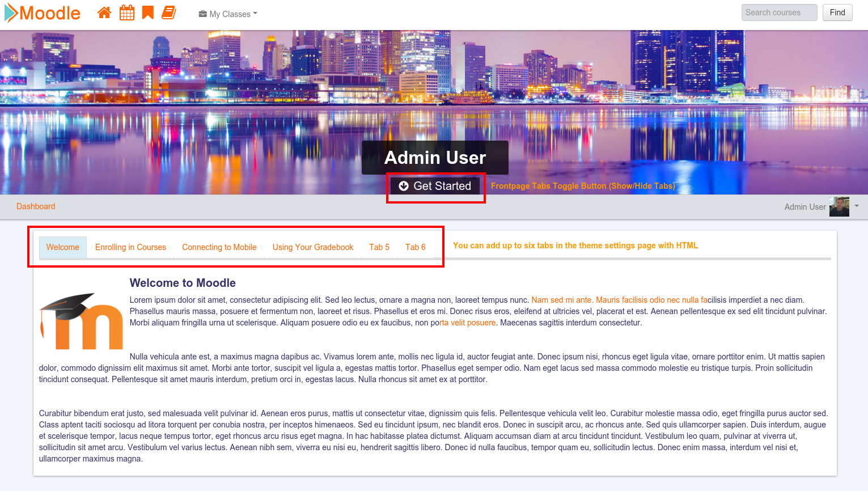The height and width of the screenshot is (491, 868).
Task: Click the orange bookmark icon
Action: click(148, 13)
